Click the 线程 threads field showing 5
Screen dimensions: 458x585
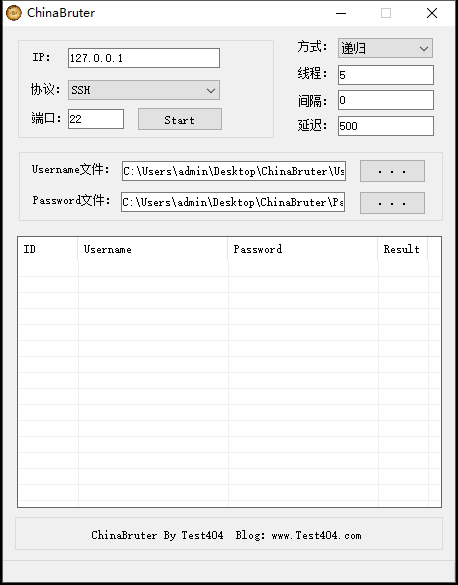386,75
